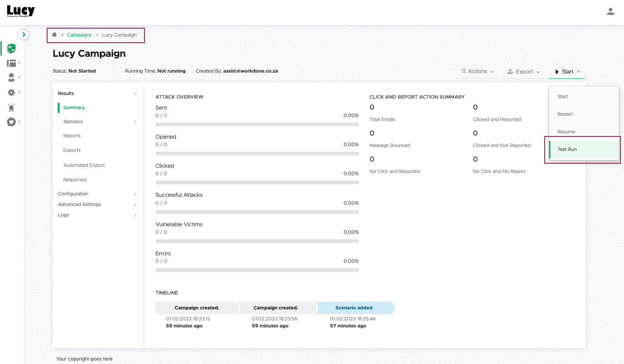
Task: Click the Lucy logo
Action: click(x=21, y=11)
